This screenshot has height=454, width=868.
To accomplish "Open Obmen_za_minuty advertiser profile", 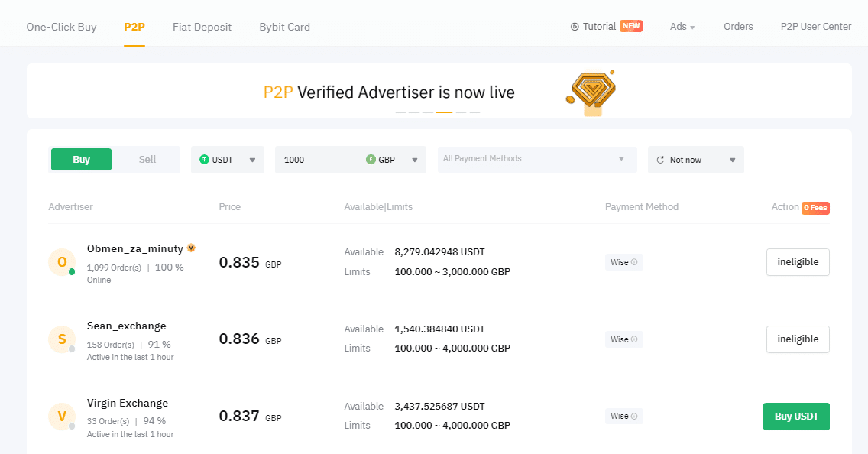I will coord(135,248).
